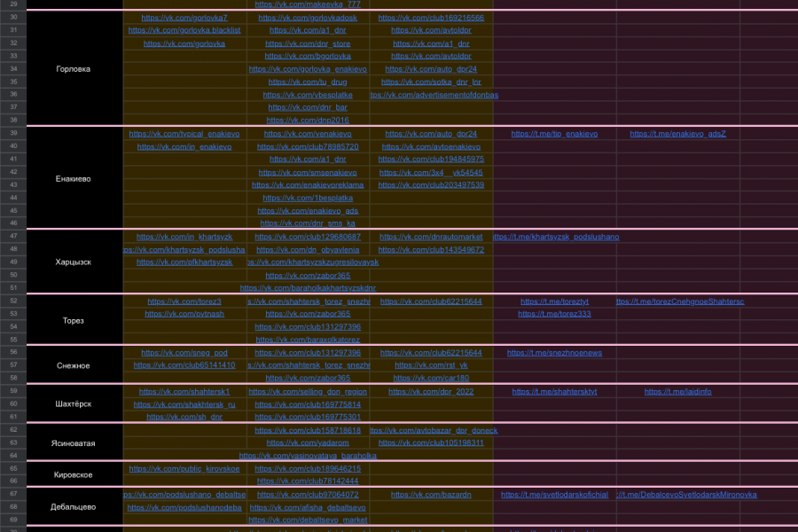
Task: Click the vk.com/pfkhartsyzsk link
Action: [184, 262]
